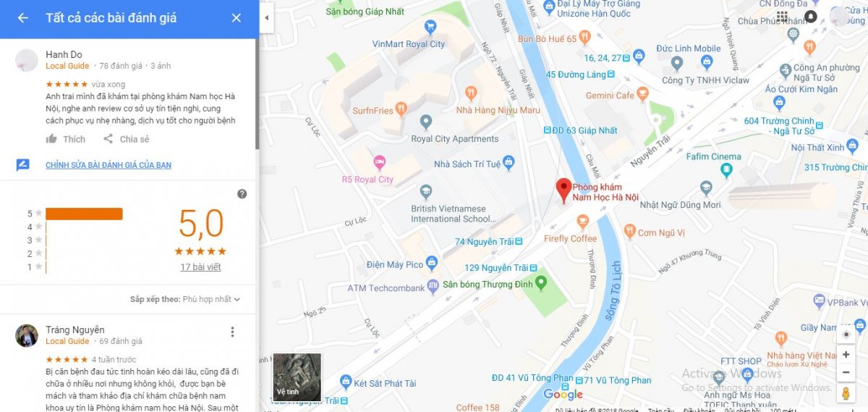Click the VinMart Royal City map marker
Viewport: 868px width, 412px height.
(x=430, y=28)
